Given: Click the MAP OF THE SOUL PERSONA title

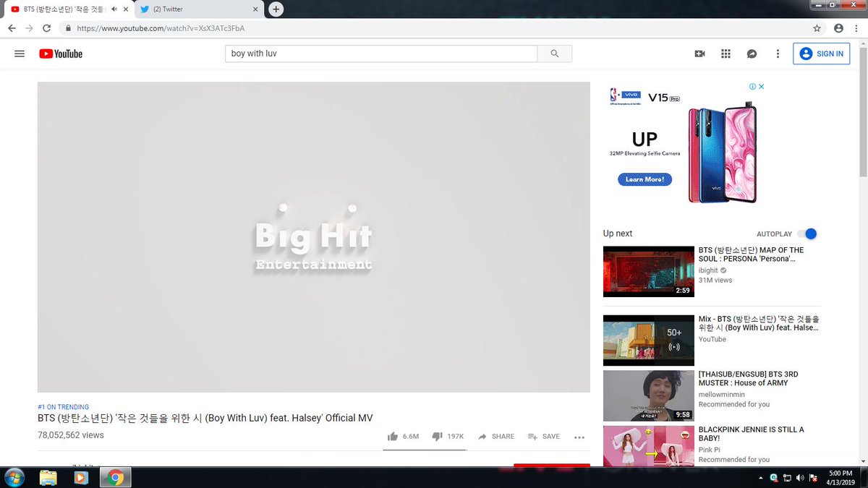Looking at the screenshot, I should 751,254.
